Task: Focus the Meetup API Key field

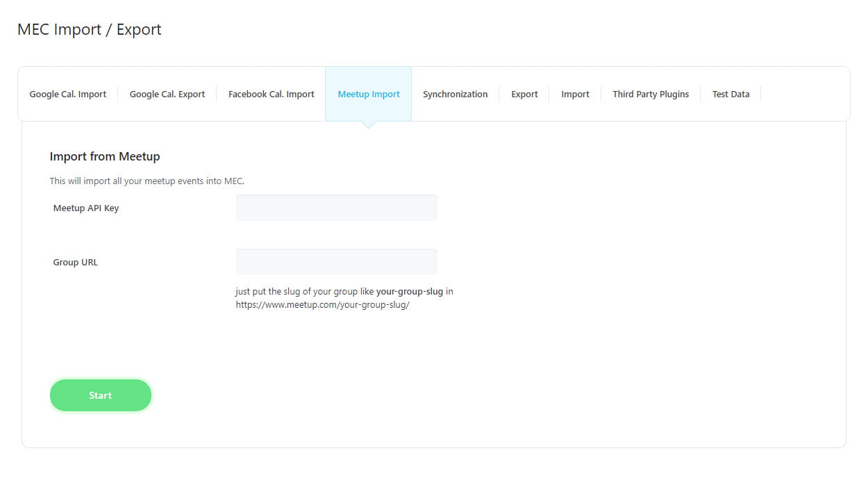Action: [x=336, y=208]
